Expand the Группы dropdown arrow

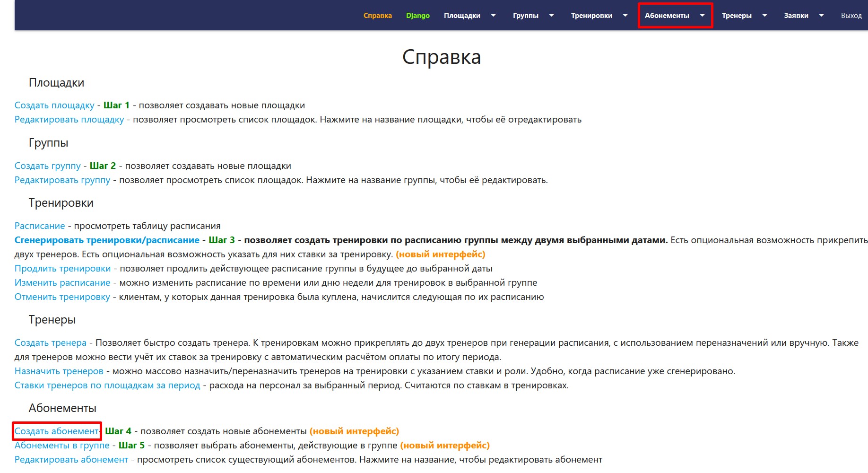coord(551,16)
